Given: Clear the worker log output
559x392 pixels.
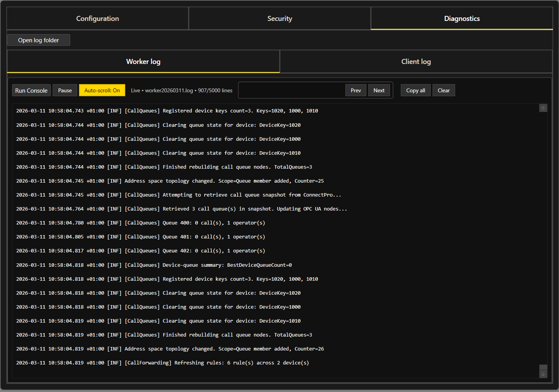Looking at the screenshot, I should pyautogui.click(x=443, y=90).
